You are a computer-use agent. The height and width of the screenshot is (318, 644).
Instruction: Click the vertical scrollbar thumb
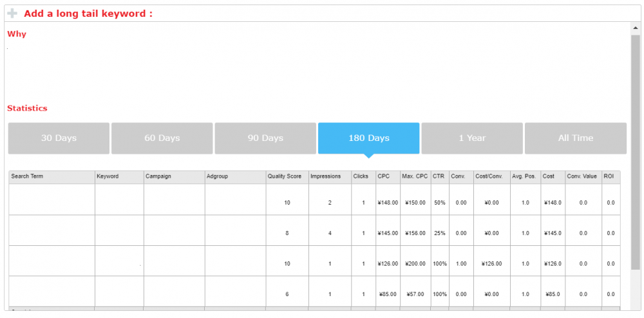click(636, 151)
